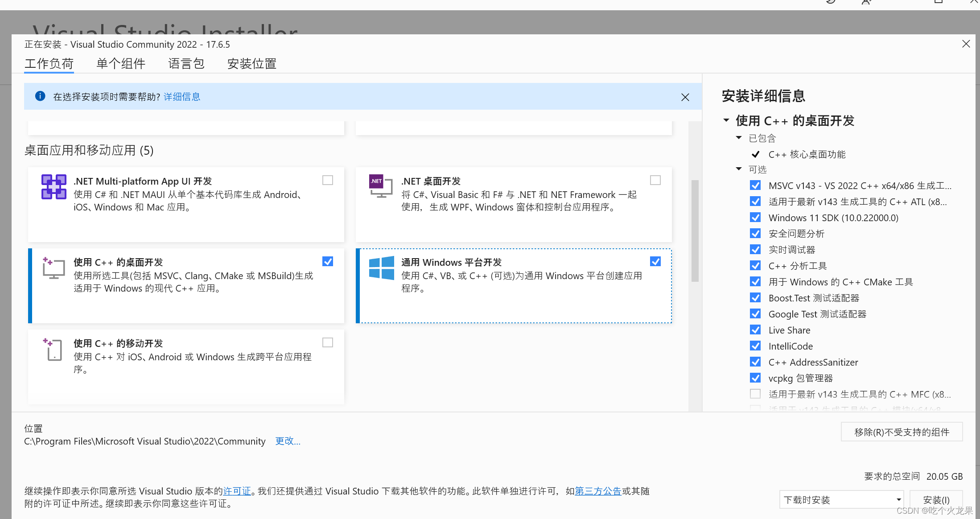Click the 通用 Windows 平台开发 Windows logo icon
This screenshot has width=980, height=519.
click(381, 268)
